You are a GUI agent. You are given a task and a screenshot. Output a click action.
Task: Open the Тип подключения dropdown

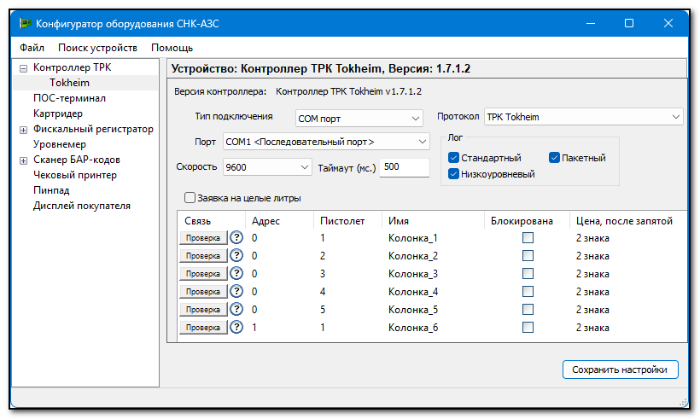tap(359, 118)
